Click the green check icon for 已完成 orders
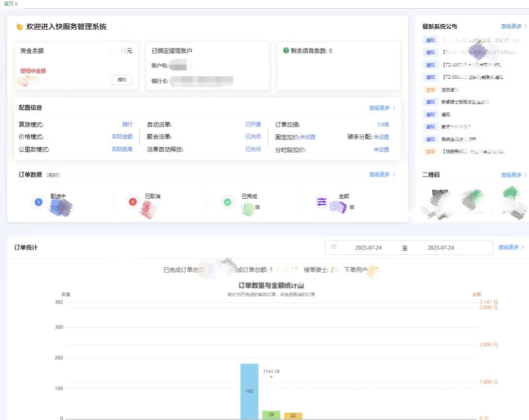529x420 pixels. pyautogui.click(x=226, y=202)
